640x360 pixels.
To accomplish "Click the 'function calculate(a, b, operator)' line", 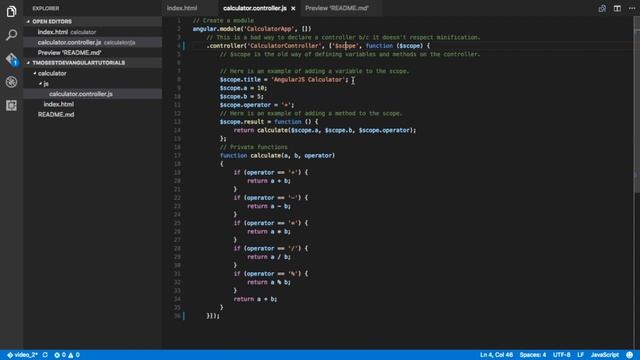I will tap(277, 156).
